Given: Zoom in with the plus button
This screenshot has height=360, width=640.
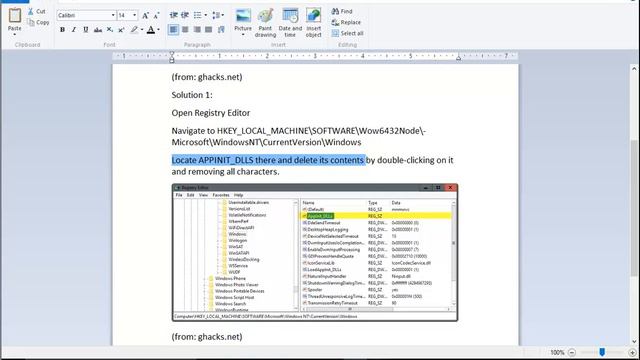Looking at the screenshot, I should coord(632,352).
